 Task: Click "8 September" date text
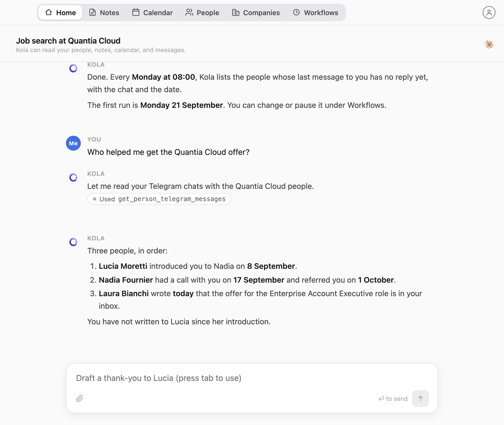(x=271, y=266)
